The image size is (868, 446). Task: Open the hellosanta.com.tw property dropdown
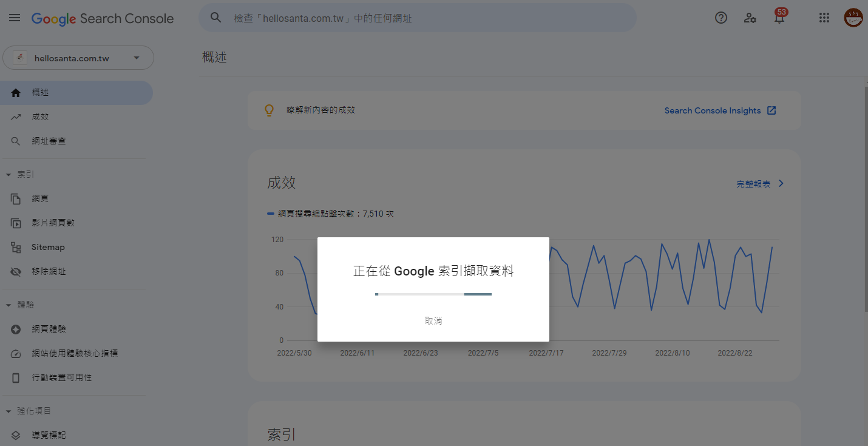tap(78, 58)
